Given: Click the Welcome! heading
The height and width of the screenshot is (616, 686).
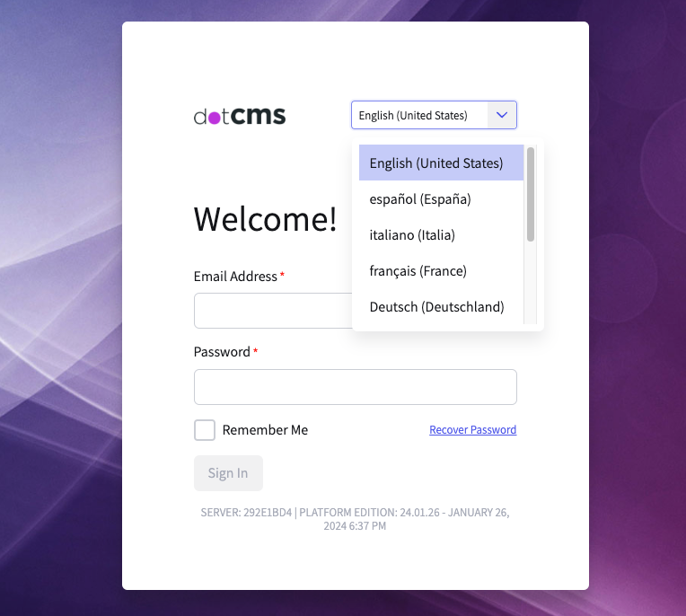Looking at the screenshot, I should click(x=266, y=219).
